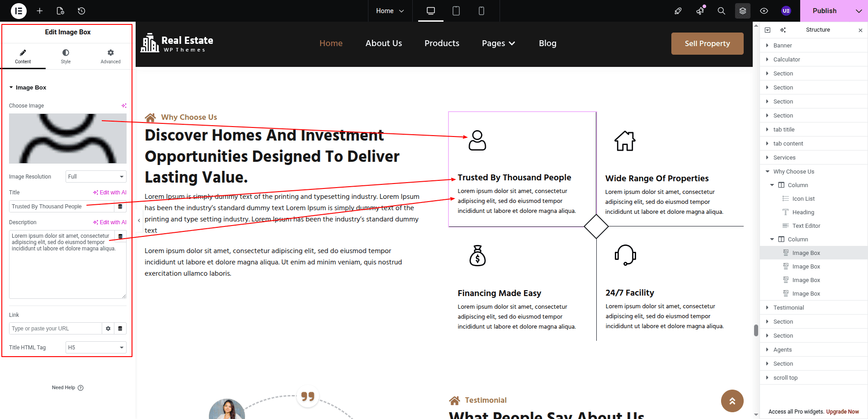Open the History clock icon
The height and width of the screenshot is (419, 868).
(x=81, y=11)
